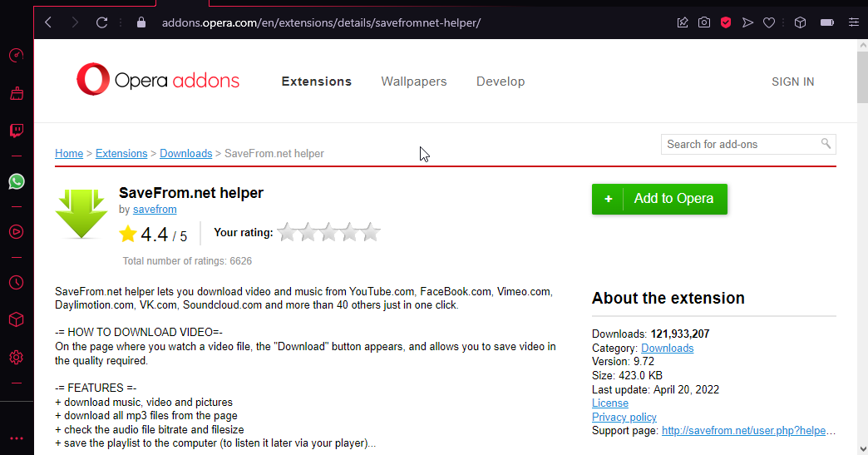Click the Add to Opera button
This screenshot has width=868, height=455.
coord(659,199)
